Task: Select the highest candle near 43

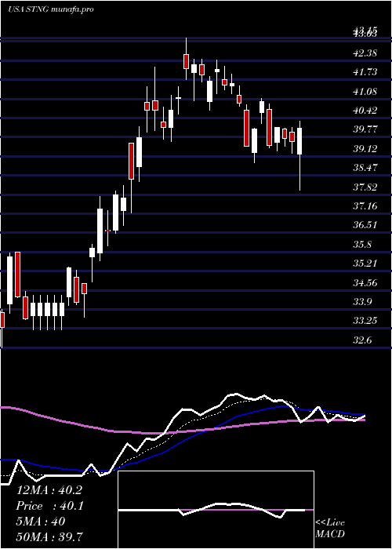Action: point(187,59)
